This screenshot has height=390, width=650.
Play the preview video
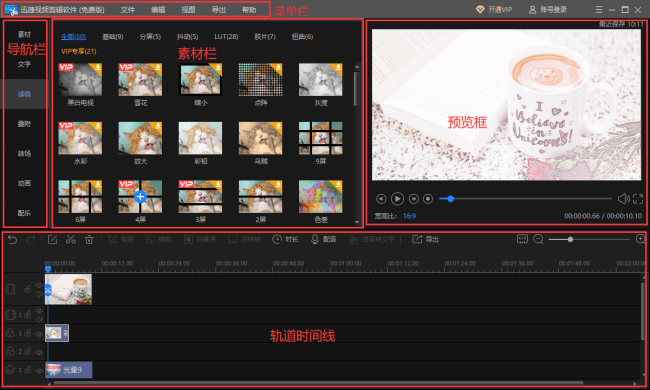397,199
